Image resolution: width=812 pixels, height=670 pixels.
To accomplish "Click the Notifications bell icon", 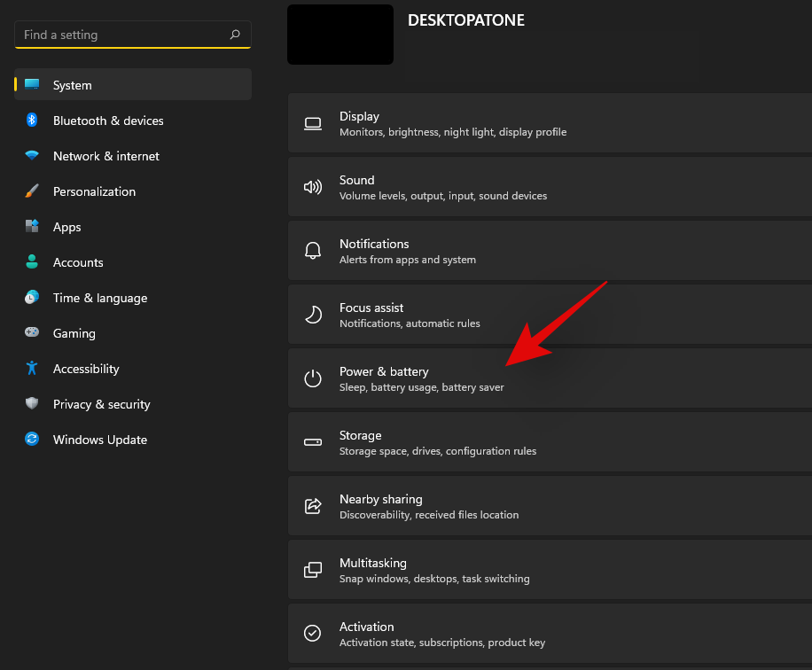I will (x=313, y=251).
